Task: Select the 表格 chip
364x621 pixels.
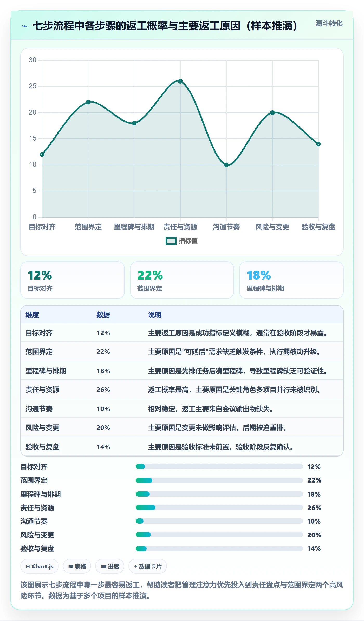Action: [77, 566]
